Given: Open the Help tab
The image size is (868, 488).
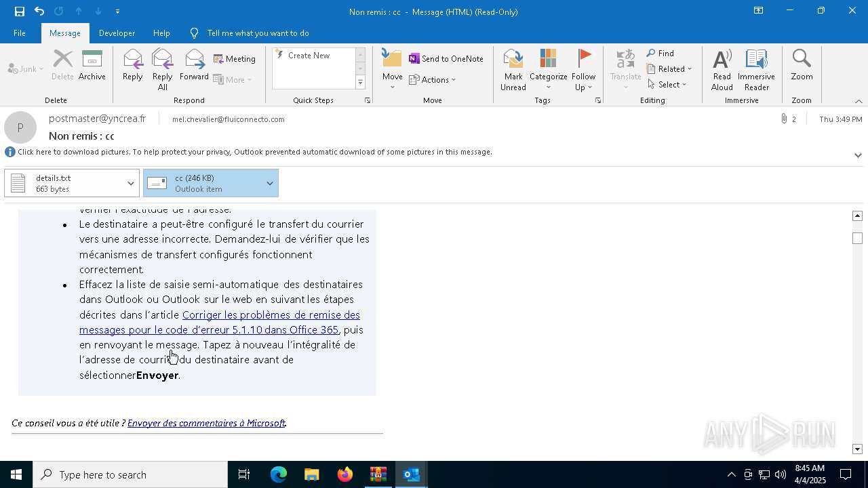Looking at the screenshot, I should [x=161, y=33].
